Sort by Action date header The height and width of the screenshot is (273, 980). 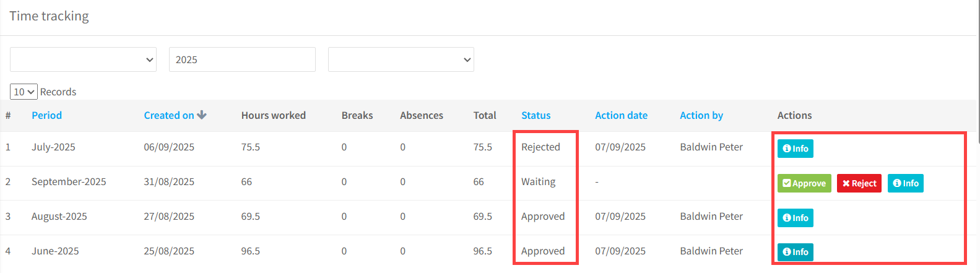click(x=621, y=115)
